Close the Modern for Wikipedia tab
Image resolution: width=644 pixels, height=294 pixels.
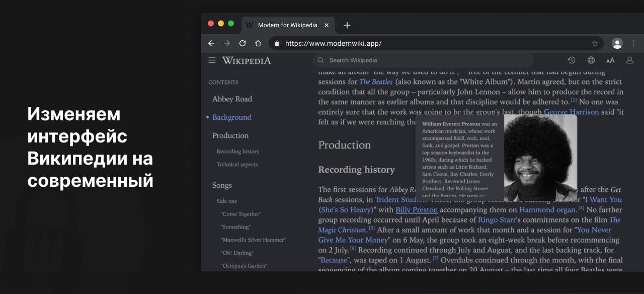click(327, 25)
